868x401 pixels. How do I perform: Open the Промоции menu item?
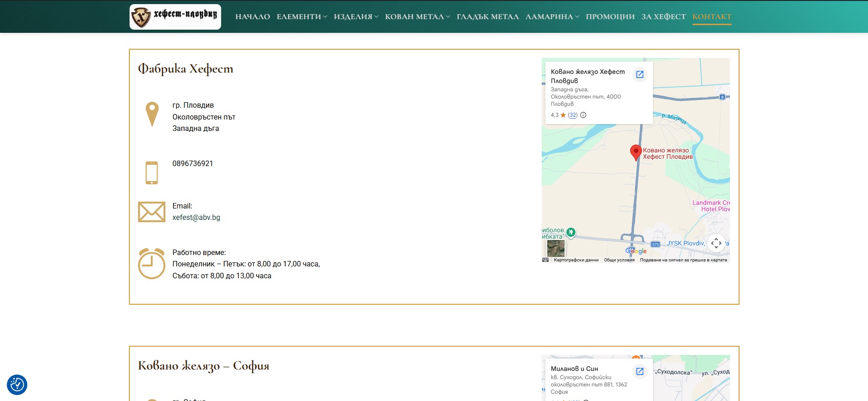[x=610, y=17]
